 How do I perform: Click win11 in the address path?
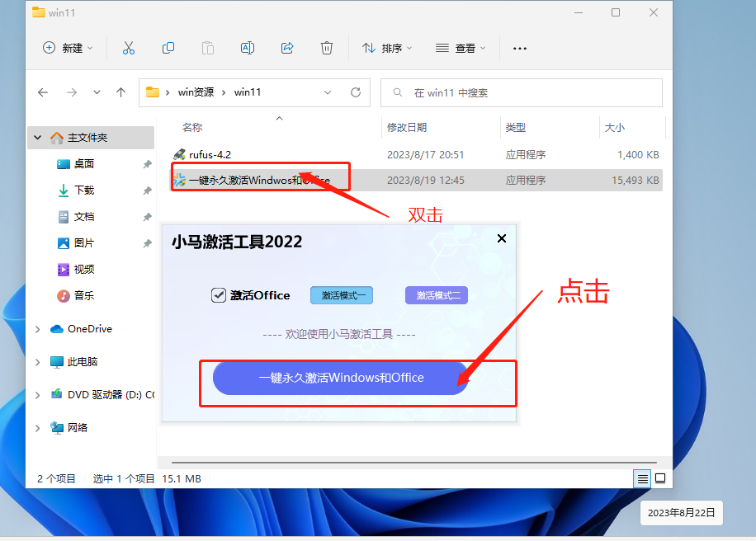coord(248,92)
